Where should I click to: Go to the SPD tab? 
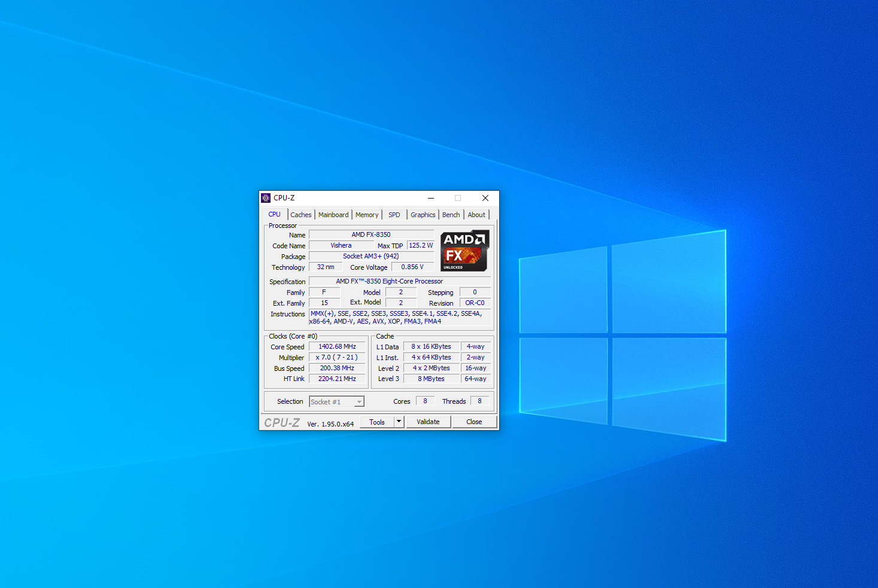pos(394,215)
